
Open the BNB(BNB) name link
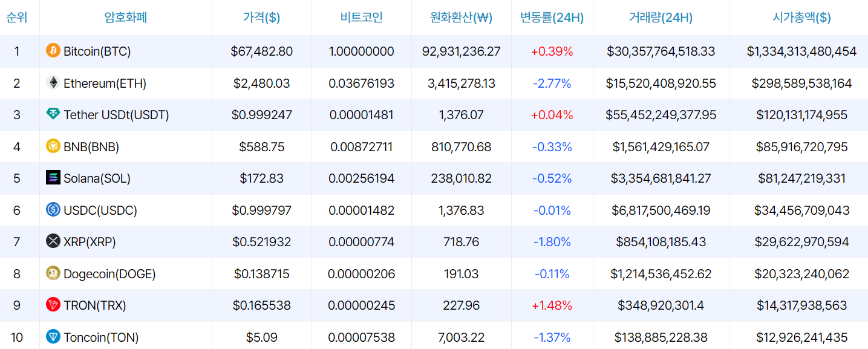click(91, 147)
